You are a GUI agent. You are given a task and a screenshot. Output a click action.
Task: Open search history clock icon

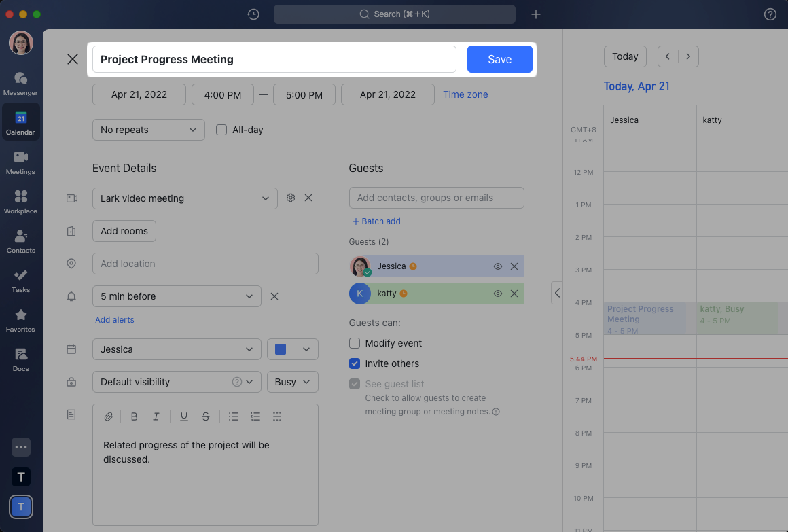(253, 14)
